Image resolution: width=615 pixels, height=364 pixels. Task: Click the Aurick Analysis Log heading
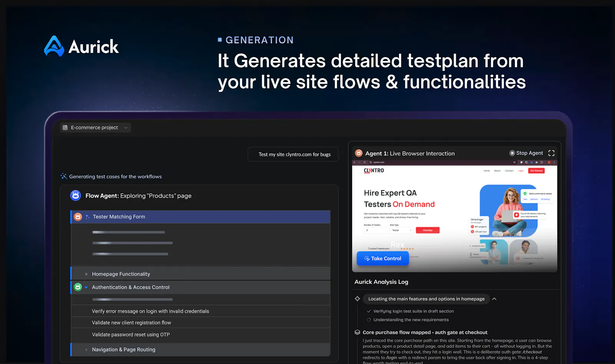click(381, 282)
